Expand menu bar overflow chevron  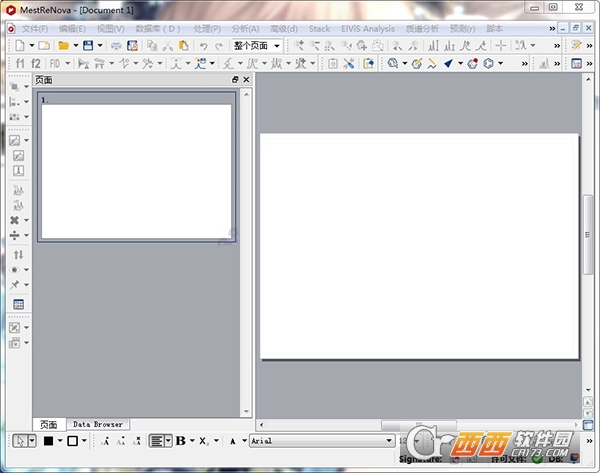coord(552,28)
